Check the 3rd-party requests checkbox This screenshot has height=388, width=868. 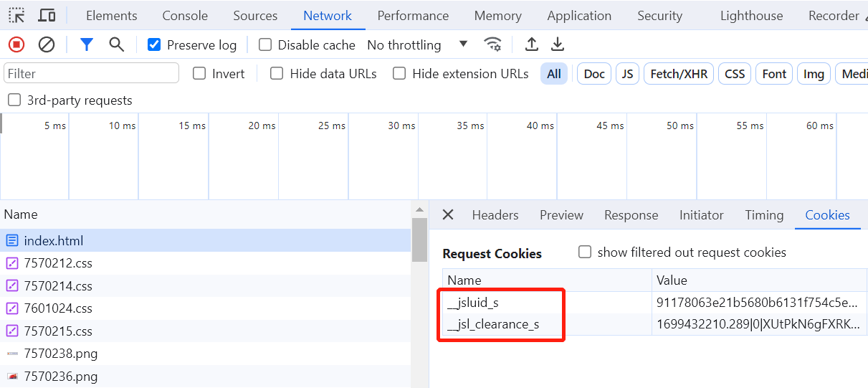coord(14,100)
